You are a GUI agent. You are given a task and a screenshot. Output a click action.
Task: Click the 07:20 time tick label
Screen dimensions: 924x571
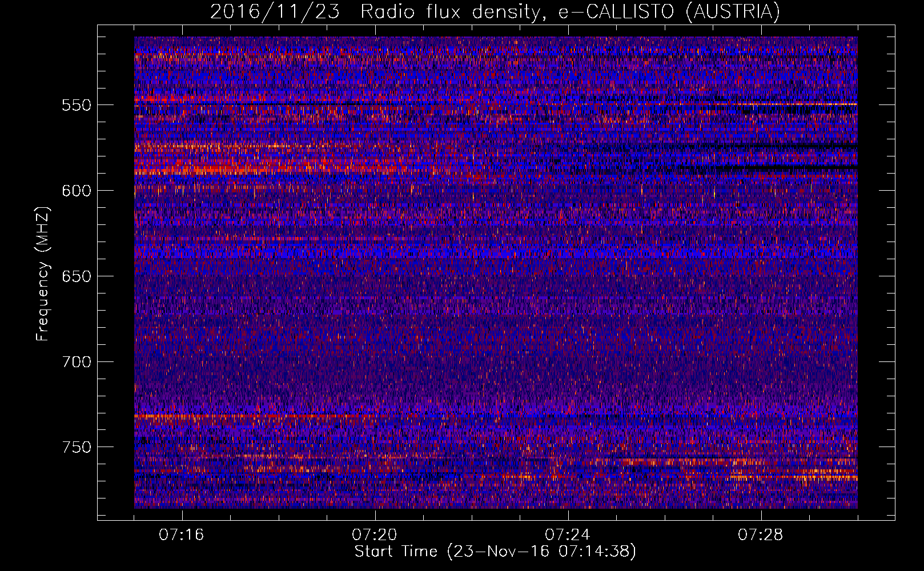pos(375,535)
